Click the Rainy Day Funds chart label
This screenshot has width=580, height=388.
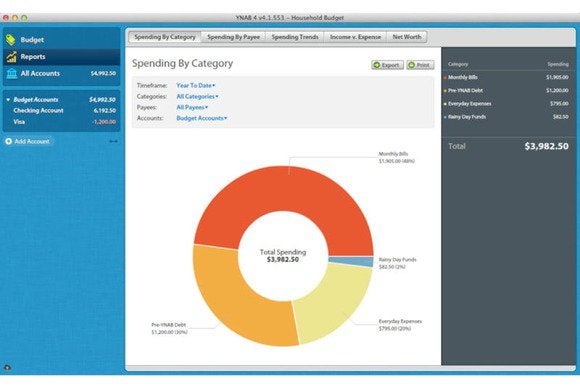(397, 263)
